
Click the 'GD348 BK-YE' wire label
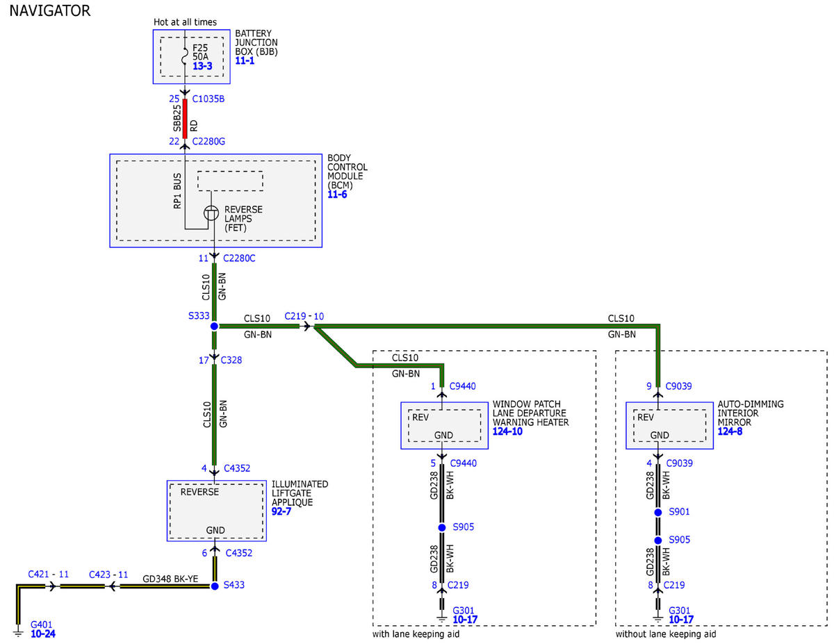tap(169, 578)
